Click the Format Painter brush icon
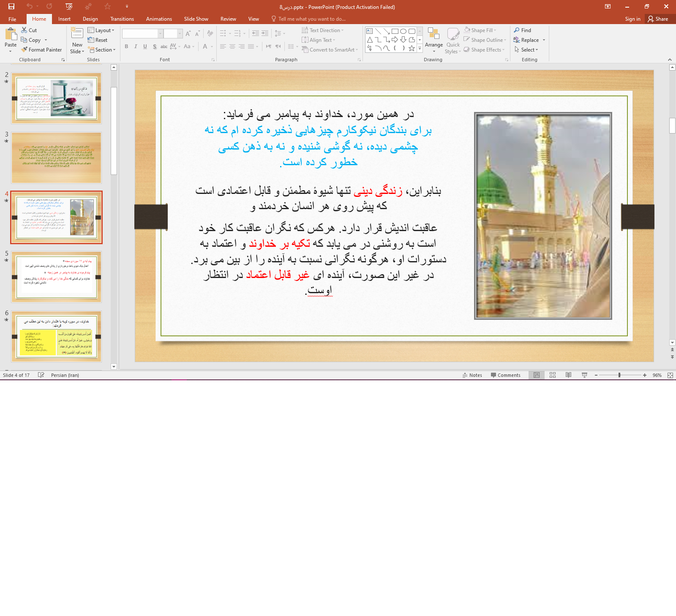Viewport: 676px width, 616px height. (x=25, y=50)
